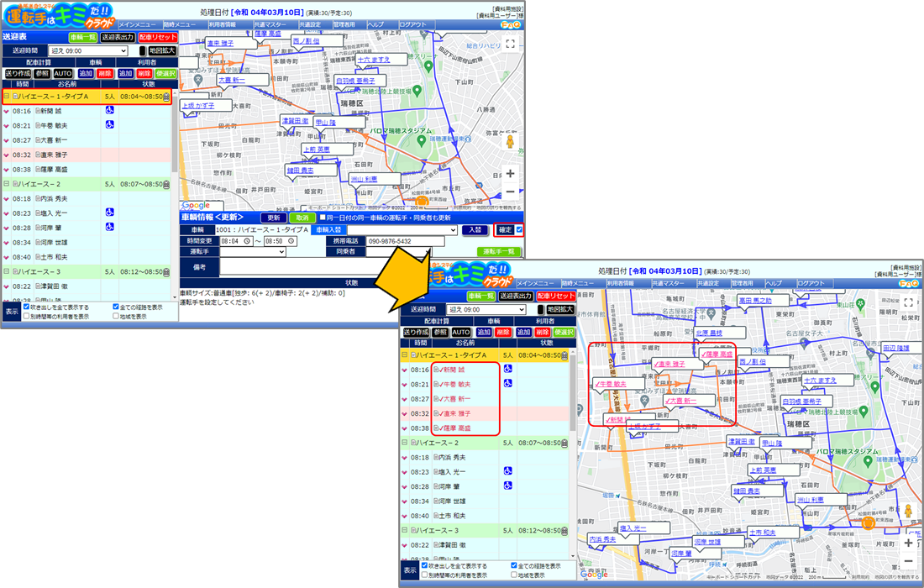Viewport: 924px width, 588px height.
Task: Click the 更新 button in vehicle info panel
Action: 274,218
